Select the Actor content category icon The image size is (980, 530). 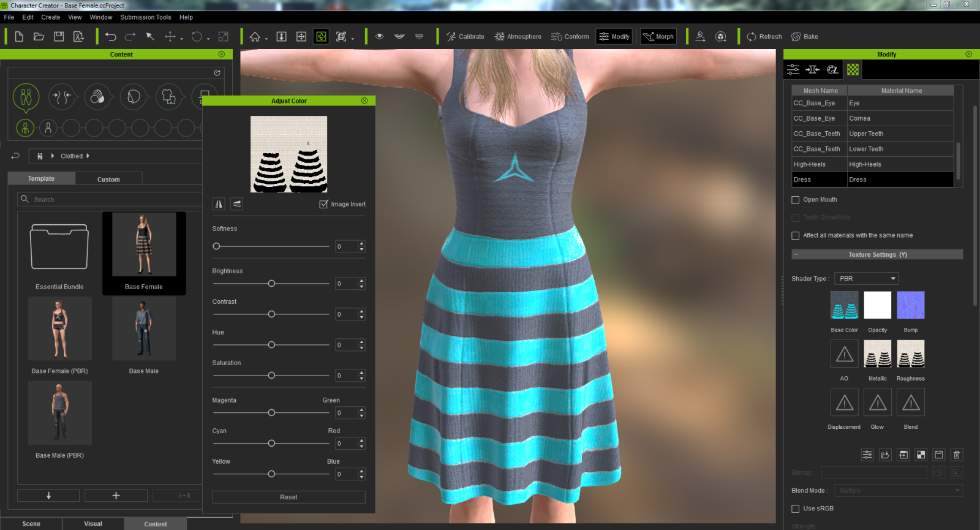coord(26,97)
